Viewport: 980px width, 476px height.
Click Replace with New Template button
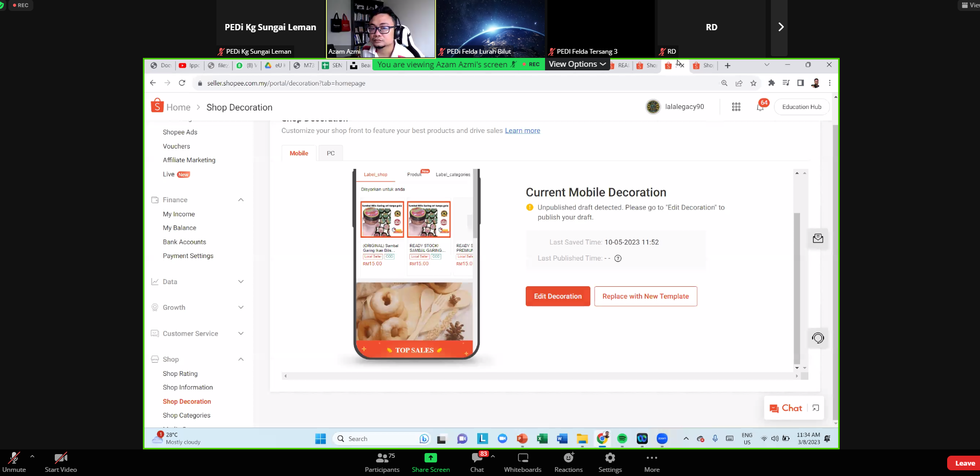pos(645,296)
